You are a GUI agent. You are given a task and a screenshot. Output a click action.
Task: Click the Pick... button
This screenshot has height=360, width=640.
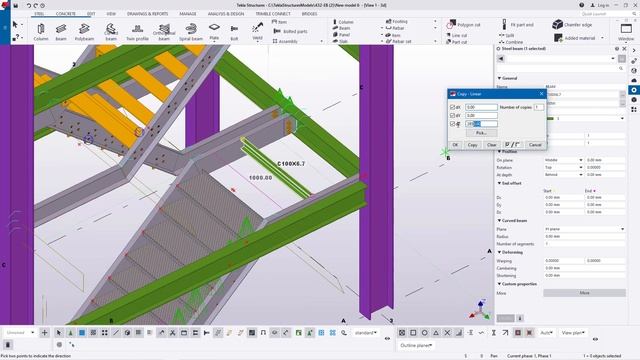point(481,133)
